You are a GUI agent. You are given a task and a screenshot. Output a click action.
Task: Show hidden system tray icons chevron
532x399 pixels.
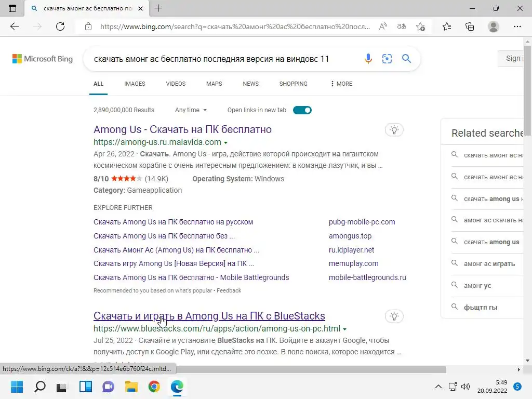click(438, 387)
